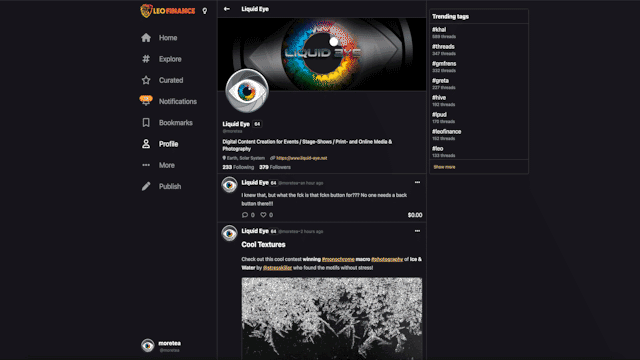
Task: Open the Cool Textures post title
Action: pyautogui.click(x=263, y=244)
